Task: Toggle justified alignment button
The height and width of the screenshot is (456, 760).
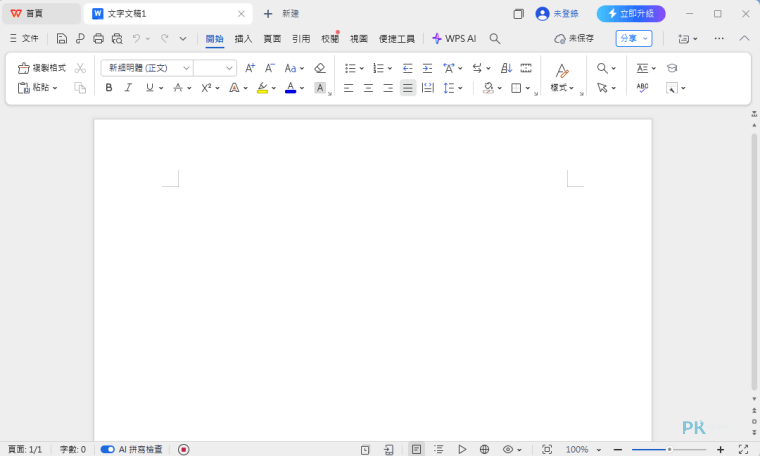Action: pyautogui.click(x=408, y=88)
